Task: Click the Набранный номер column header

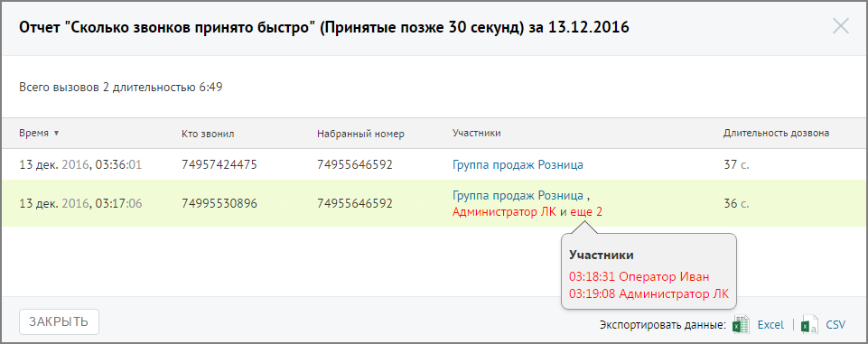Action: pos(361,134)
